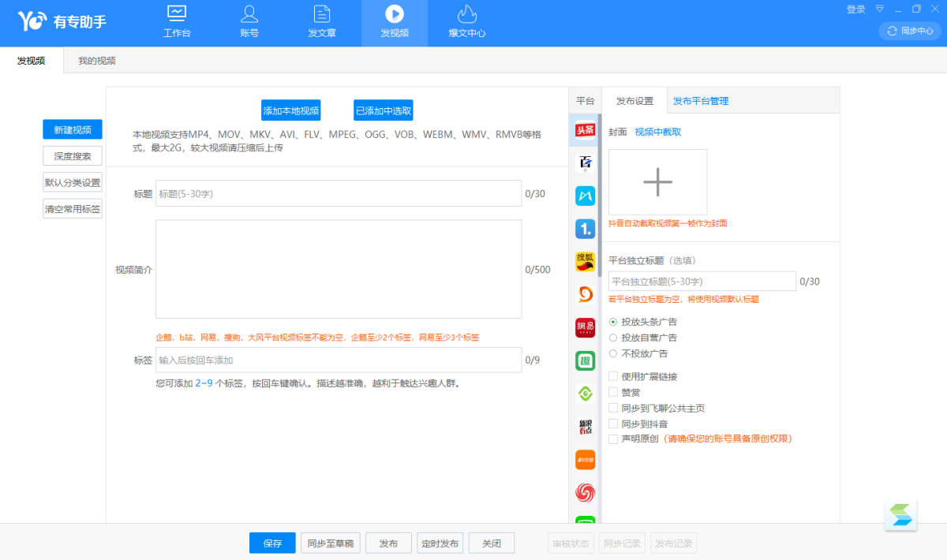Screen dimensions: 947x560
Task: Click the 添加本地视频 button
Action: click(291, 110)
